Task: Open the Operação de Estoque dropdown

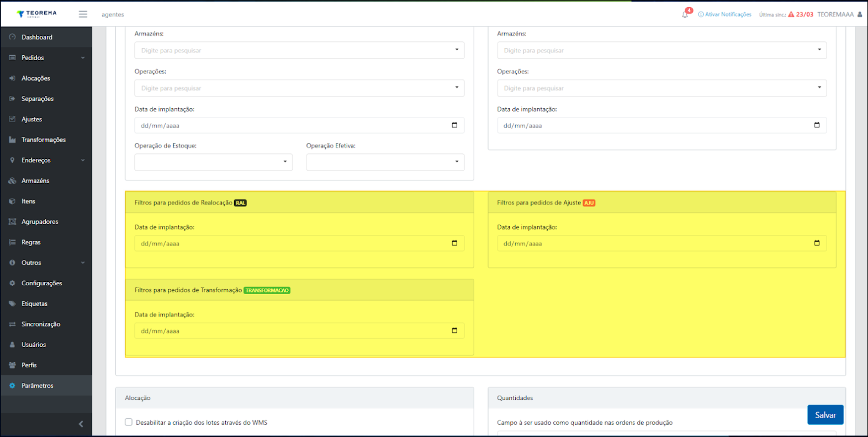Action: [x=213, y=162]
